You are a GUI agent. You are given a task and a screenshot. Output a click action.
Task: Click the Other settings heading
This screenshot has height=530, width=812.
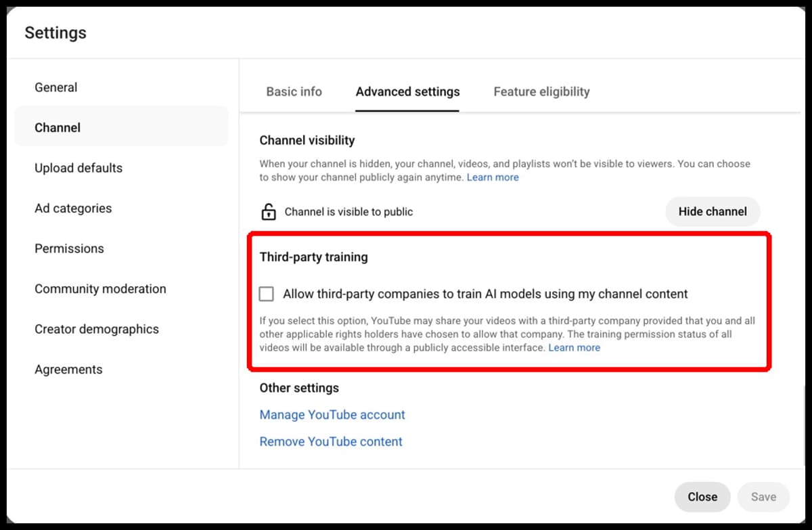[x=299, y=389]
